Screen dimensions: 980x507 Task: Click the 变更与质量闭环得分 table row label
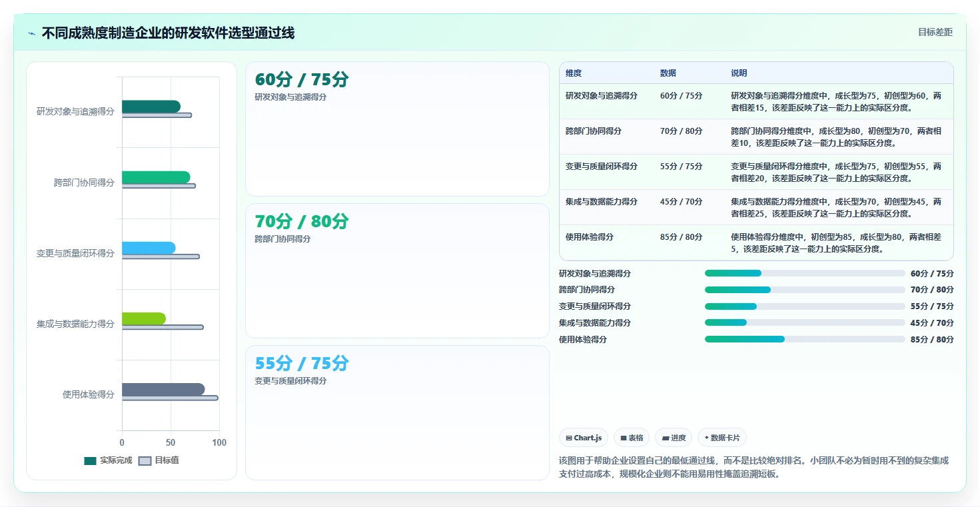pyautogui.click(x=602, y=167)
